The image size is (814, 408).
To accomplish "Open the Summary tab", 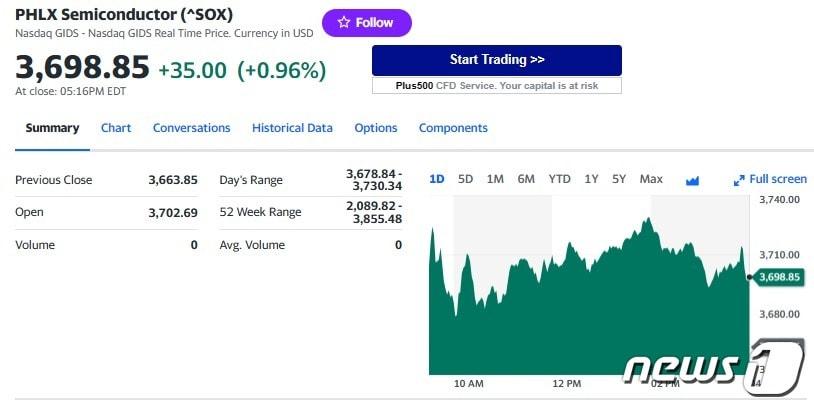I will tap(52, 128).
